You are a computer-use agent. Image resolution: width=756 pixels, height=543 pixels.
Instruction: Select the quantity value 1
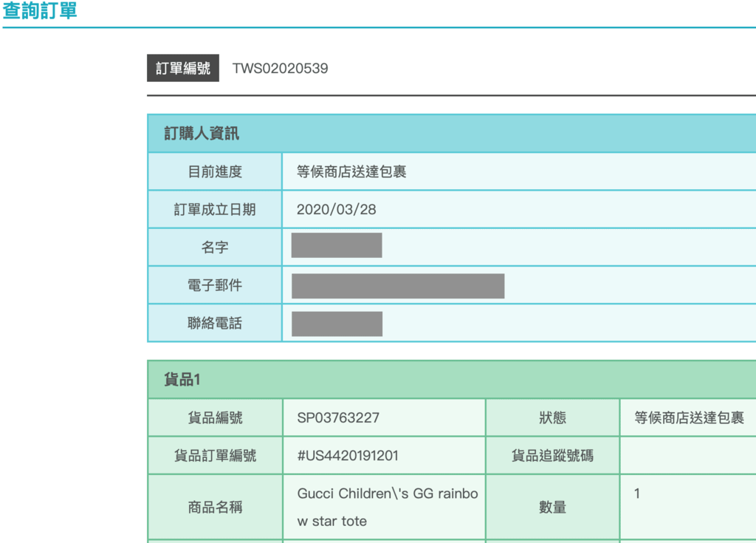637,494
